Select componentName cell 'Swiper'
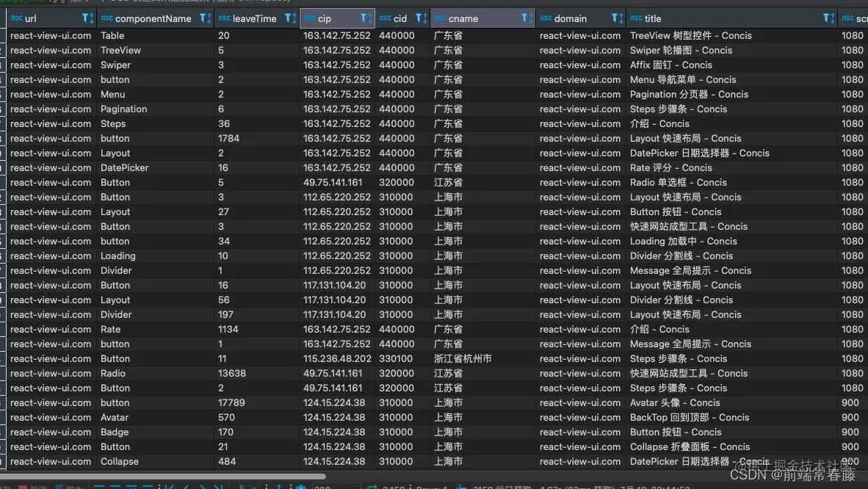 156,65
